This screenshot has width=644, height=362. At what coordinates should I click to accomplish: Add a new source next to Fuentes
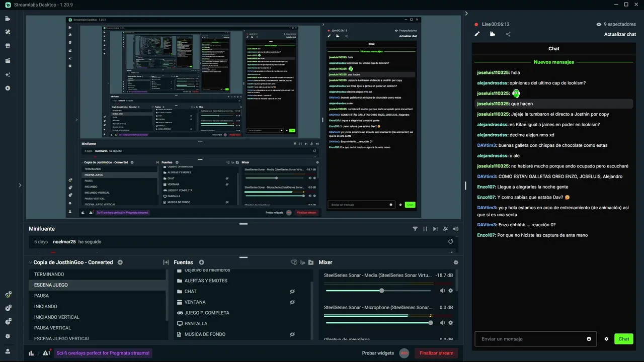click(201, 262)
